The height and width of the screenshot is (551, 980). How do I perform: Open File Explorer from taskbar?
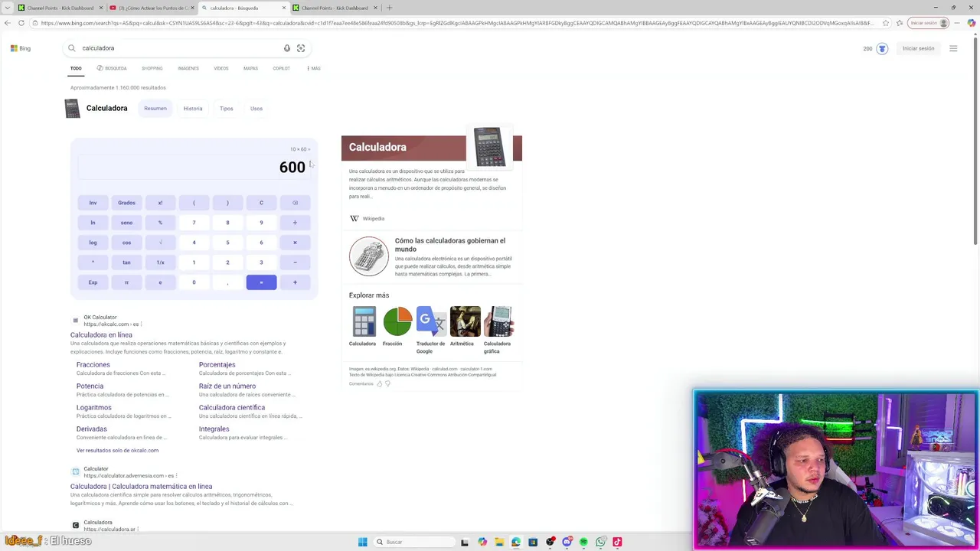pyautogui.click(x=499, y=542)
